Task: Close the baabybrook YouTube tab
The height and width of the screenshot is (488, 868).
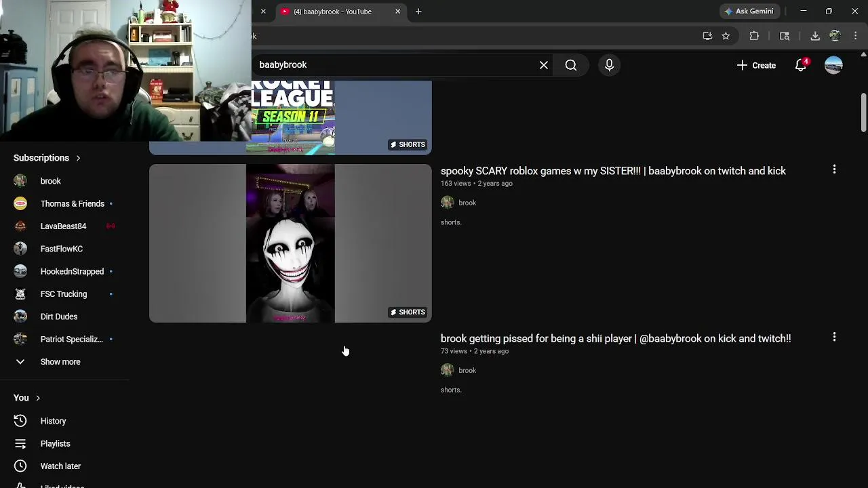Action: (398, 12)
